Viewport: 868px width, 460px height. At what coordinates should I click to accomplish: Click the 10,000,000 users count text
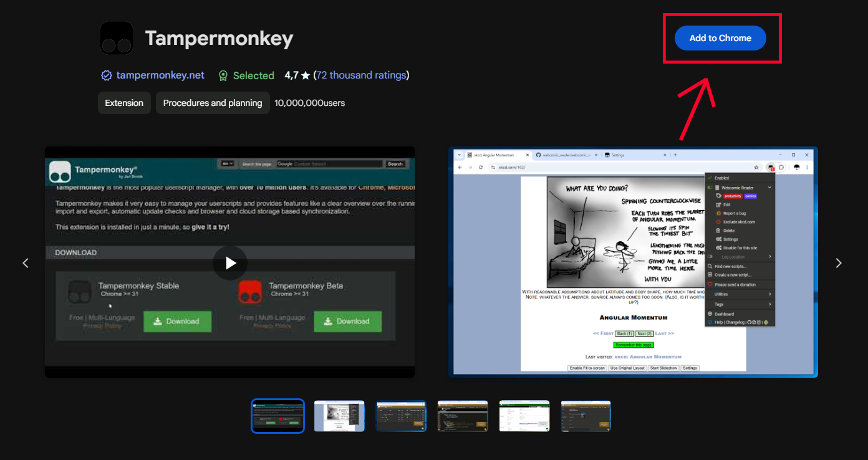[309, 103]
